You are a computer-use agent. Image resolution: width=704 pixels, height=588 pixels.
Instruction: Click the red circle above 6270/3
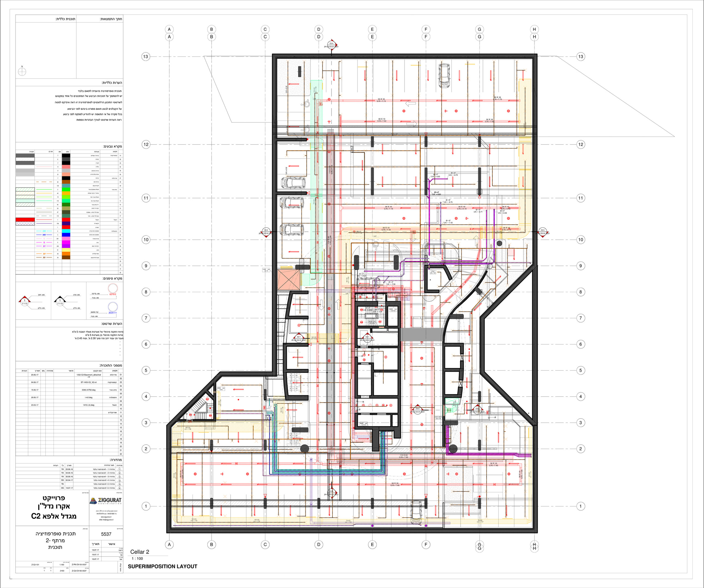pos(113,288)
